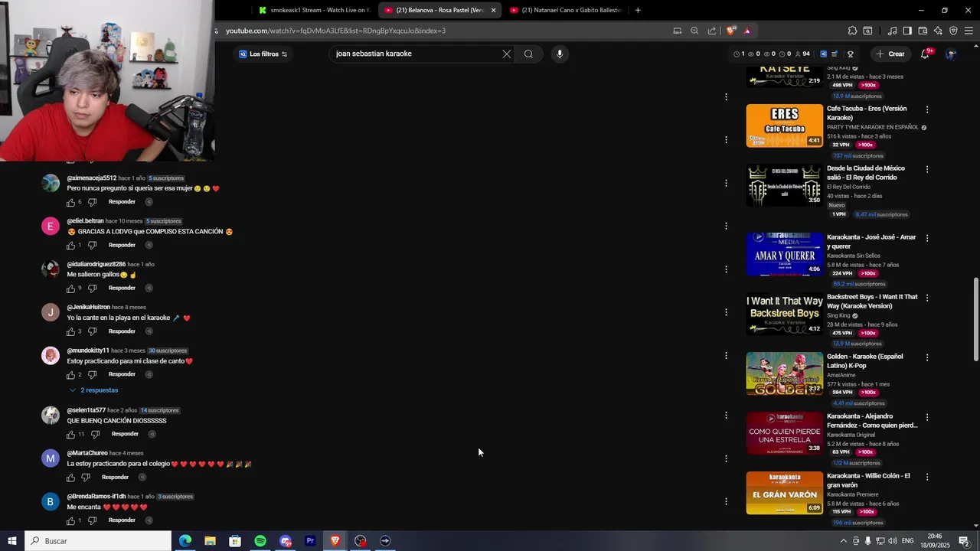
Task: Dislike the comment by @MartaChureo
Action: (86, 478)
